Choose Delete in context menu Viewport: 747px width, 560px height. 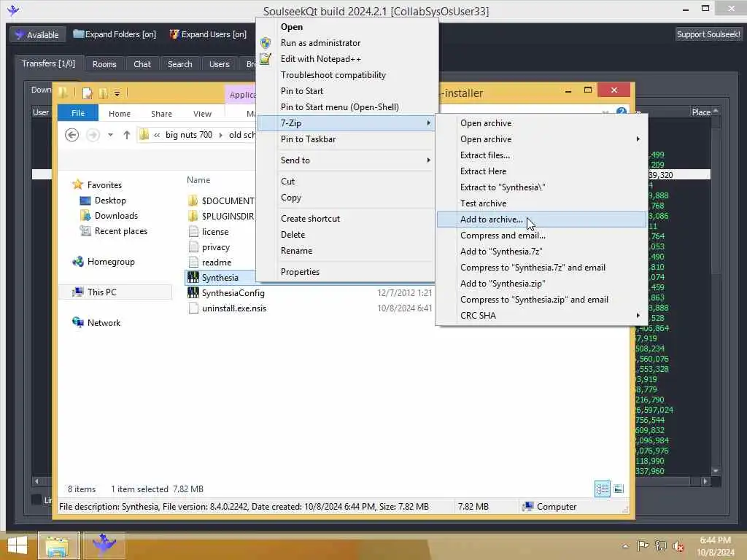[x=346, y=234]
